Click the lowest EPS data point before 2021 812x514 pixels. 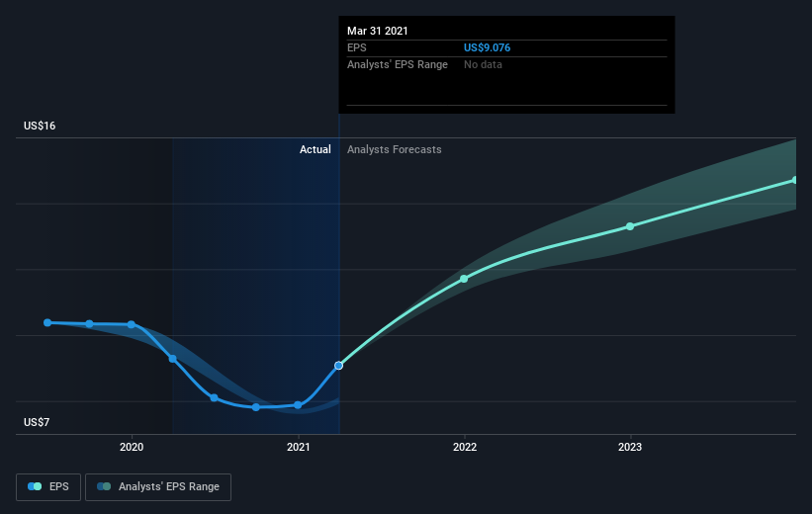tap(256, 407)
